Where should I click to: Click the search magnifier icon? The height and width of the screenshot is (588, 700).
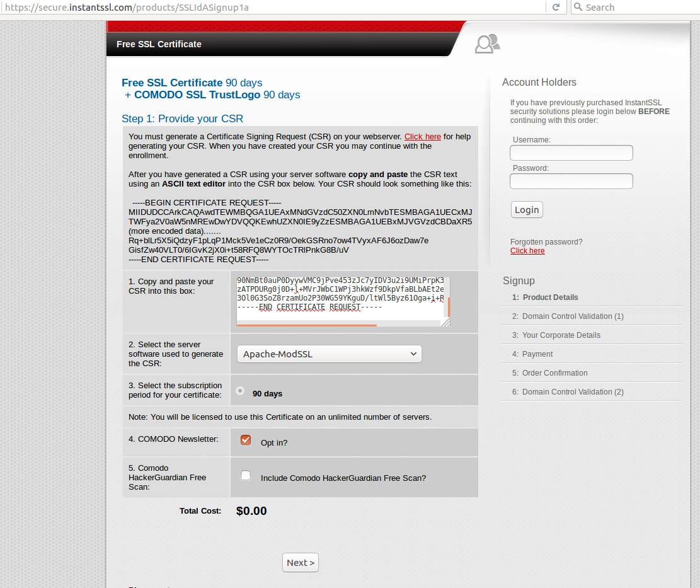point(578,7)
